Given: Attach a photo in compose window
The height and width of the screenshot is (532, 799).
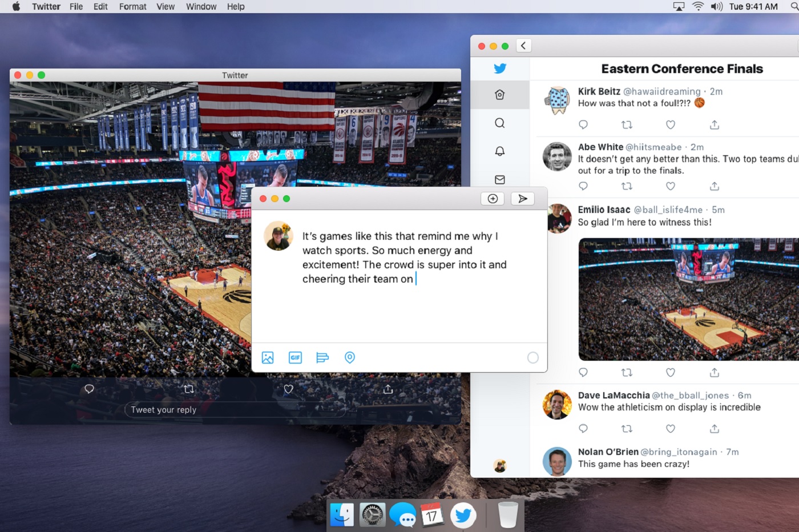Looking at the screenshot, I should click(268, 357).
